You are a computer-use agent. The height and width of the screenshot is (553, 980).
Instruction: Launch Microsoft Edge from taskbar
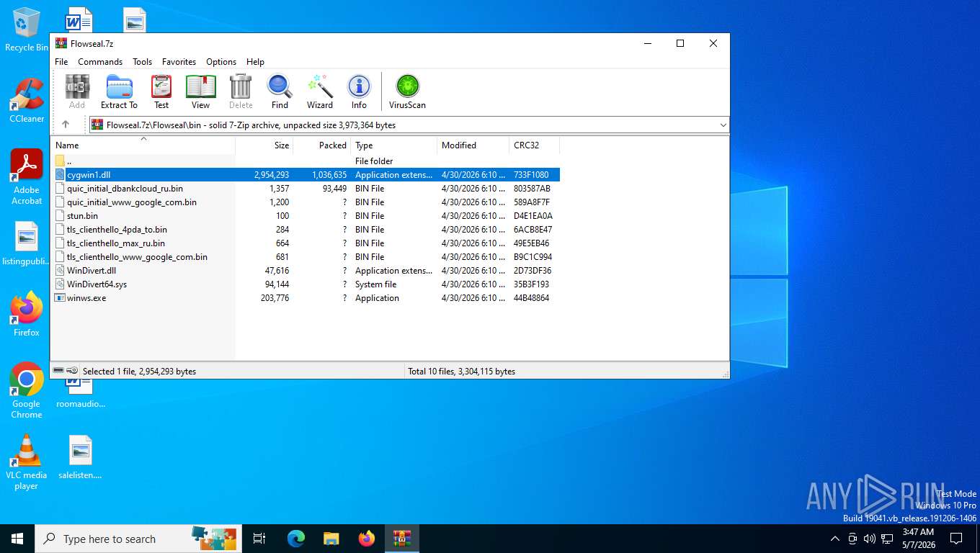tap(296, 539)
